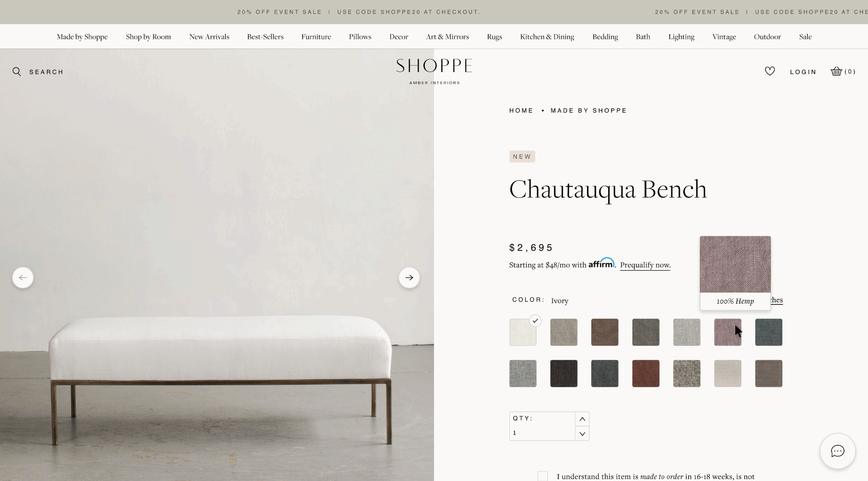The height and width of the screenshot is (481, 868).
Task: Click the Prequalify now link
Action: coord(645,265)
